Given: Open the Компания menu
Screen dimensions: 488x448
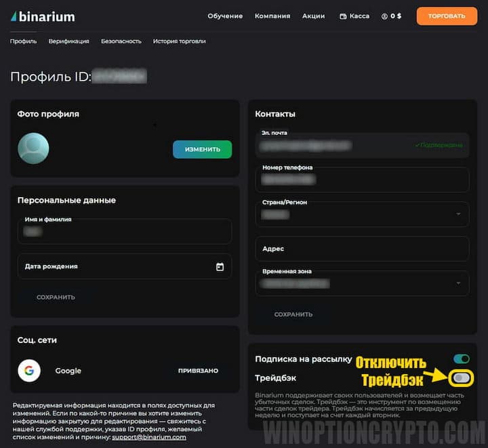Looking at the screenshot, I should (272, 16).
